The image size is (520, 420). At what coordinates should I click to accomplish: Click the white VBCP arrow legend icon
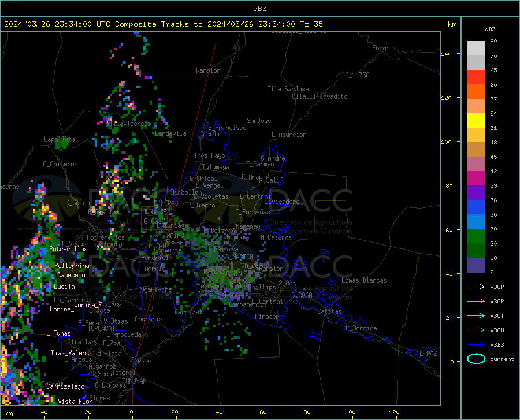(476, 287)
